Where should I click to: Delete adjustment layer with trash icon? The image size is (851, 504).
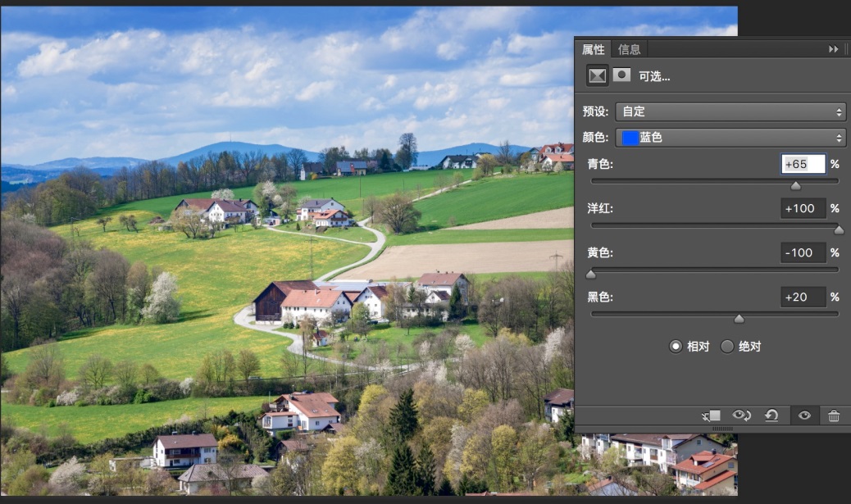point(834,415)
